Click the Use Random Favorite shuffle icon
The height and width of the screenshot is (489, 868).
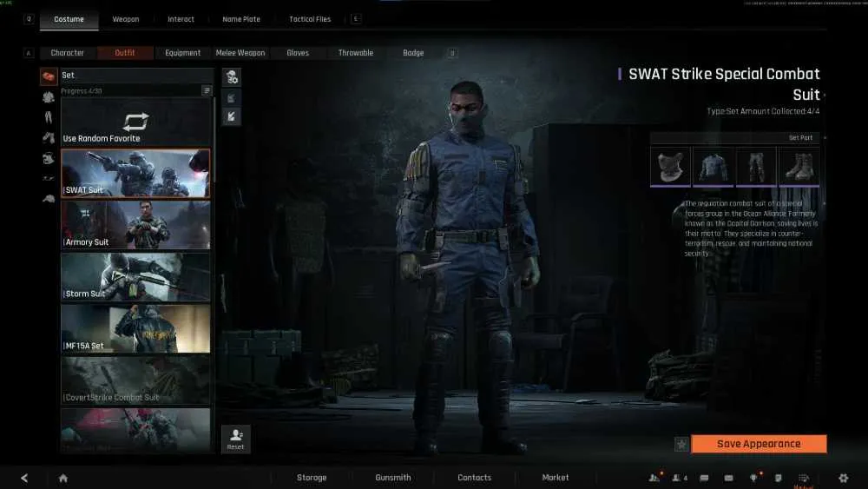[136, 121]
